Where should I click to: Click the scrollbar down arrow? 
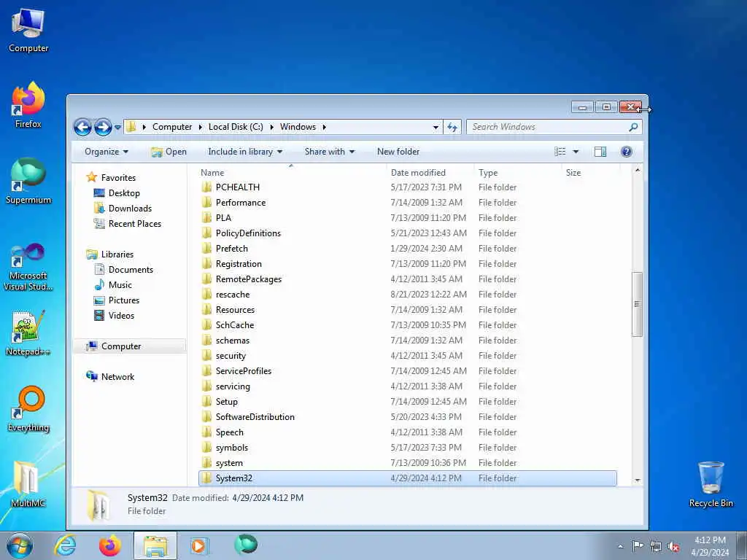(638, 480)
